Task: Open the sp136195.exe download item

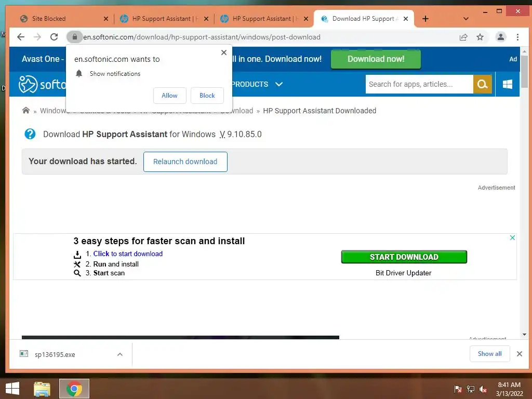Action: [55, 354]
